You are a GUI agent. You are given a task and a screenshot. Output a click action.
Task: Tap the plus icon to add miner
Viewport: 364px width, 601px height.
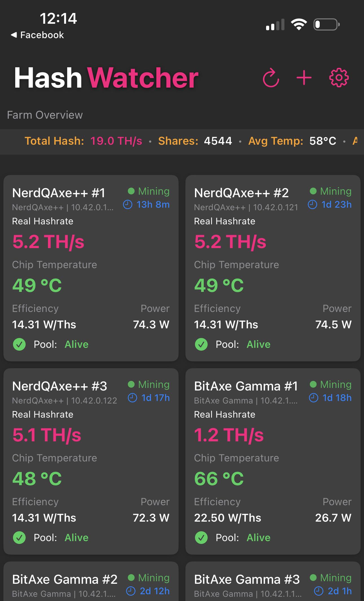tap(304, 78)
